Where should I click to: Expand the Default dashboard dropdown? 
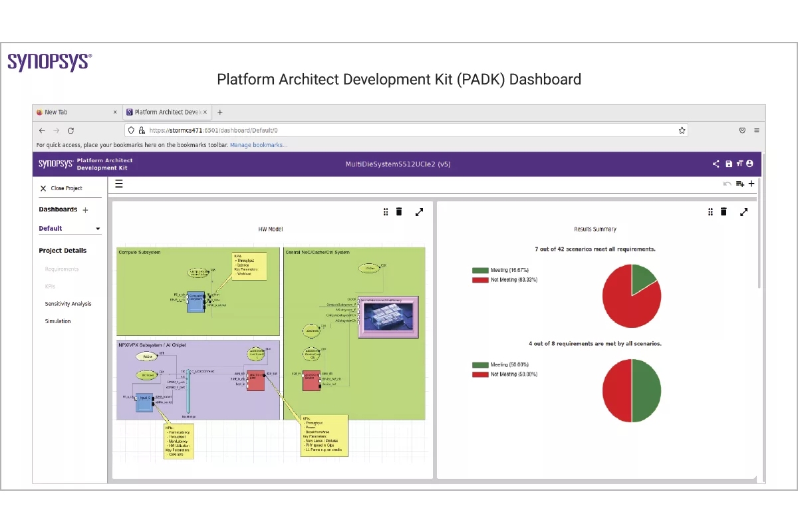tap(97, 228)
